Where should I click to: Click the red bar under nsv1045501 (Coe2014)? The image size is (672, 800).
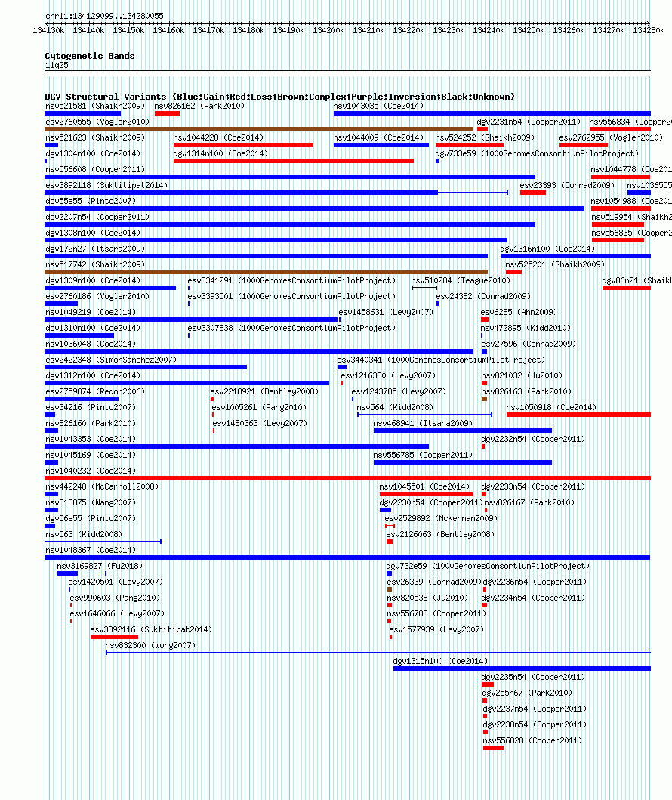tap(427, 494)
